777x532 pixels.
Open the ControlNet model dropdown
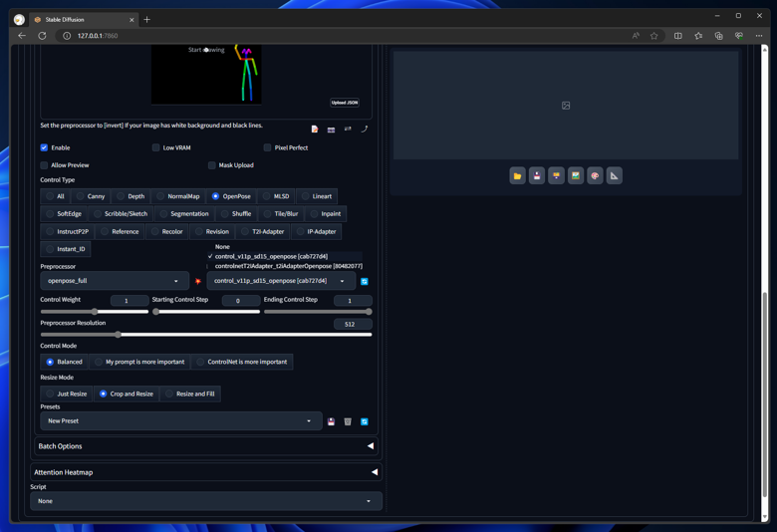coord(281,281)
